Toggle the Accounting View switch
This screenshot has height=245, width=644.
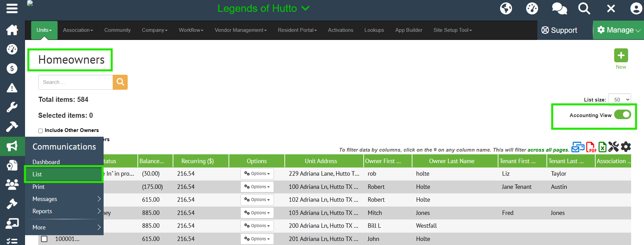pyautogui.click(x=622, y=115)
